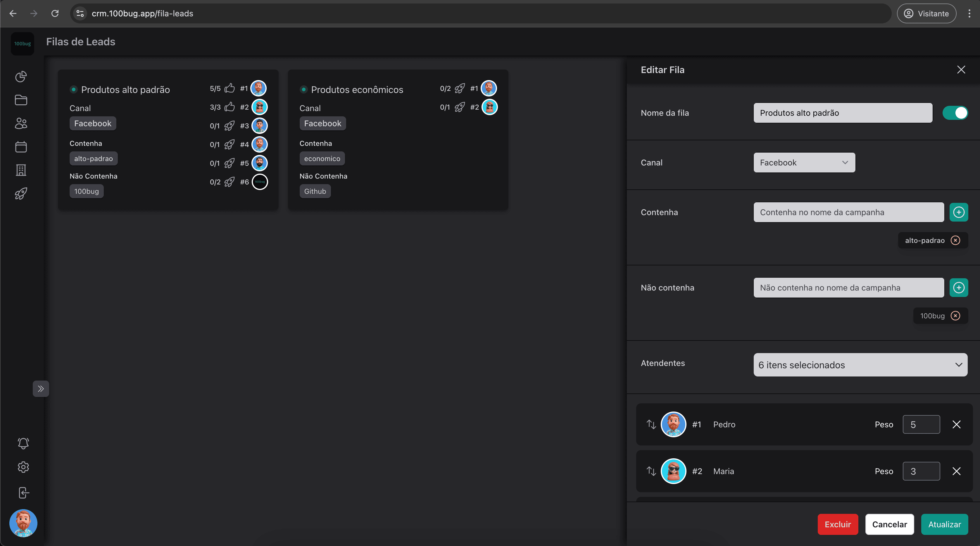The height and width of the screenshot is (546, 980).
Task: Click Pedro's Peso input field
Action: 921,424
